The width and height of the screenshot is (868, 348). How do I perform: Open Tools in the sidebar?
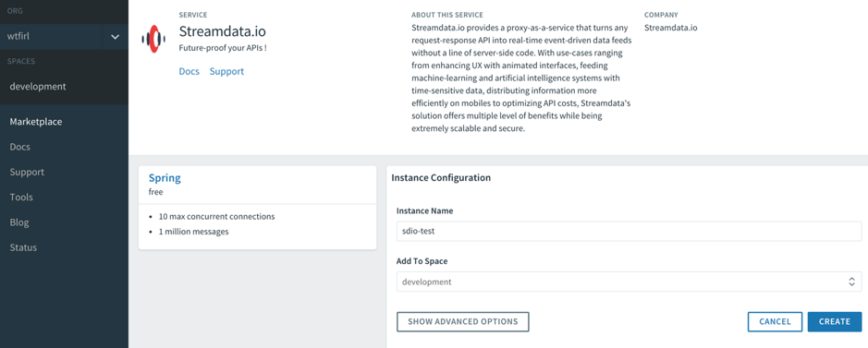21,198
